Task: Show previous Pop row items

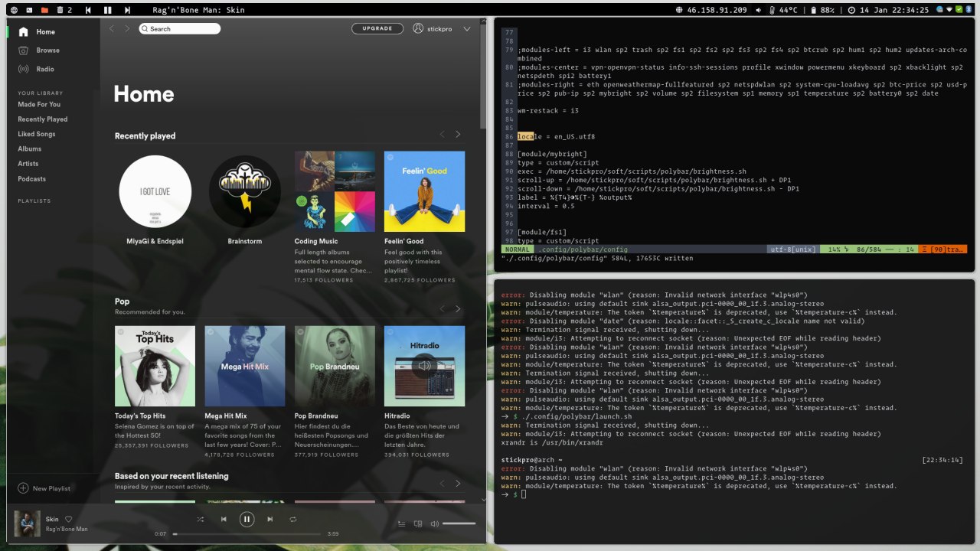Action: click(x=442, y=309)
